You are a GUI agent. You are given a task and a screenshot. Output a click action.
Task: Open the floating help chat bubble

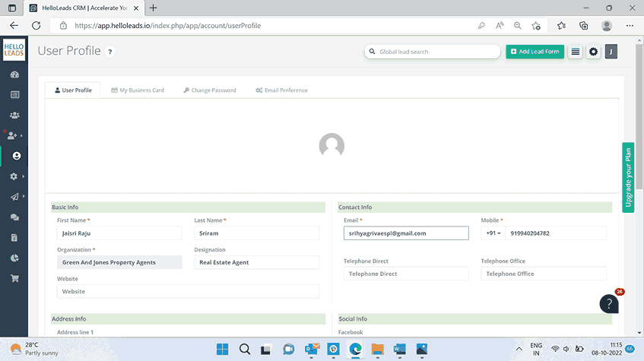(x=609, y=303)
